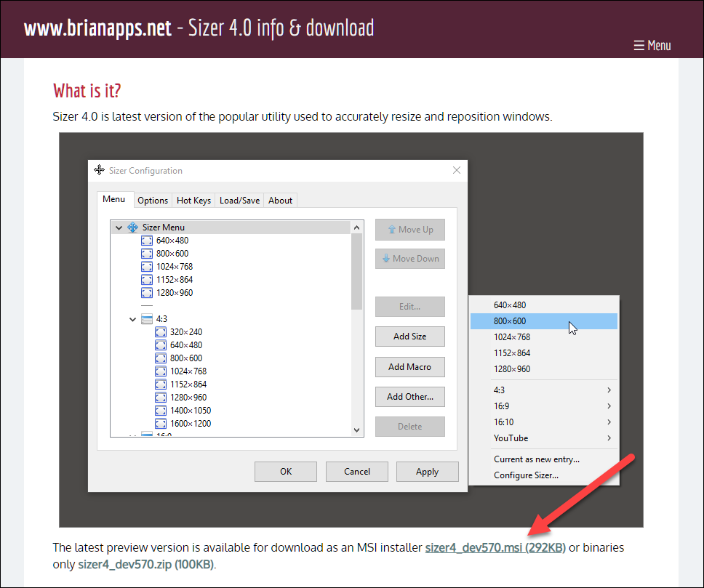The width and height of the screenshot is (704, 588).
Task: Click the tree list scroll-down arrow
Action: click(x=356, y=430)
